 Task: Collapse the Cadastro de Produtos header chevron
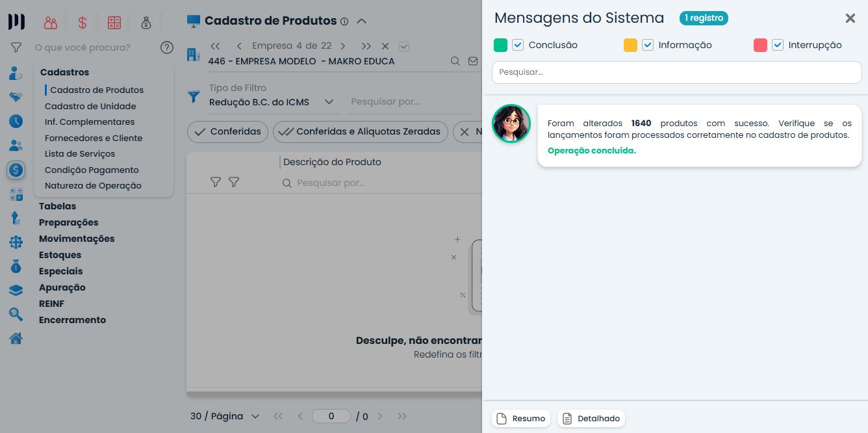[x=362, y=20]
